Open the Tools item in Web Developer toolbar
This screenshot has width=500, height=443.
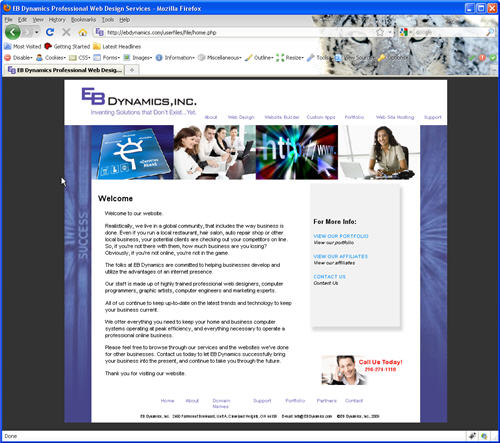pyautogui.click(x=318, y=58)
